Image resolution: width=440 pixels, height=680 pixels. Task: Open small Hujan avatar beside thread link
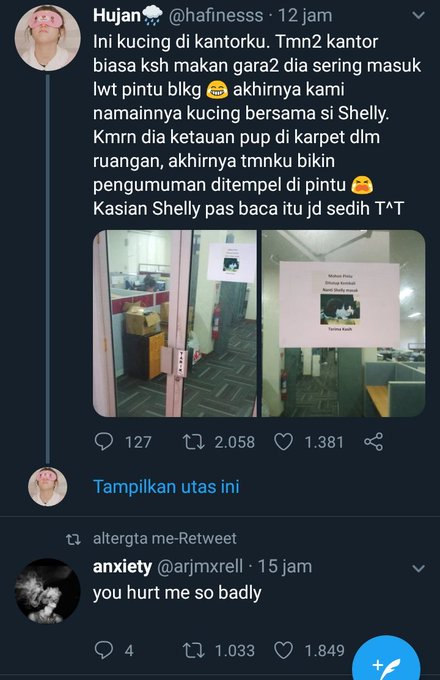point(48,487)
